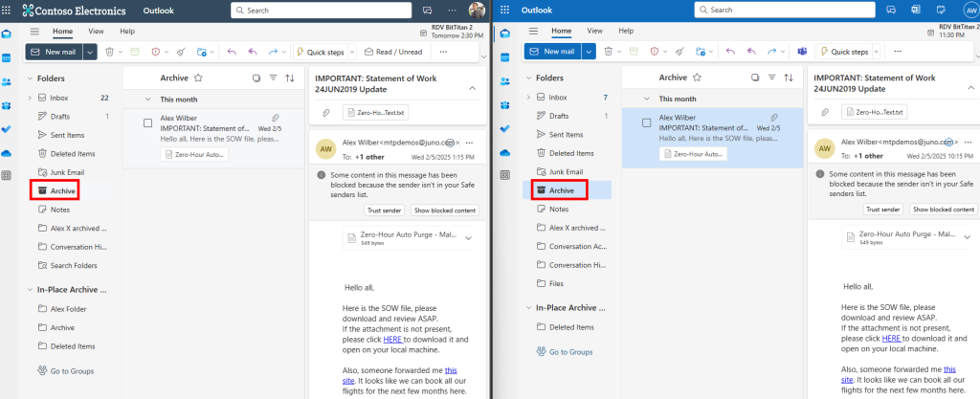Open the New mail dropdown arrow in the right Outlook window

point(589,52)
